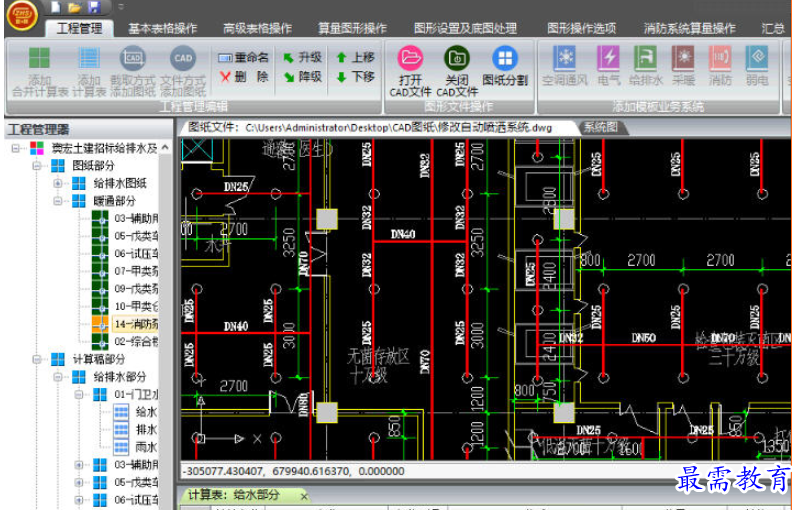The height and width of the screenshot is (510, 799).
Task: Move item up with 上移
Action: (x=356, y=57)
